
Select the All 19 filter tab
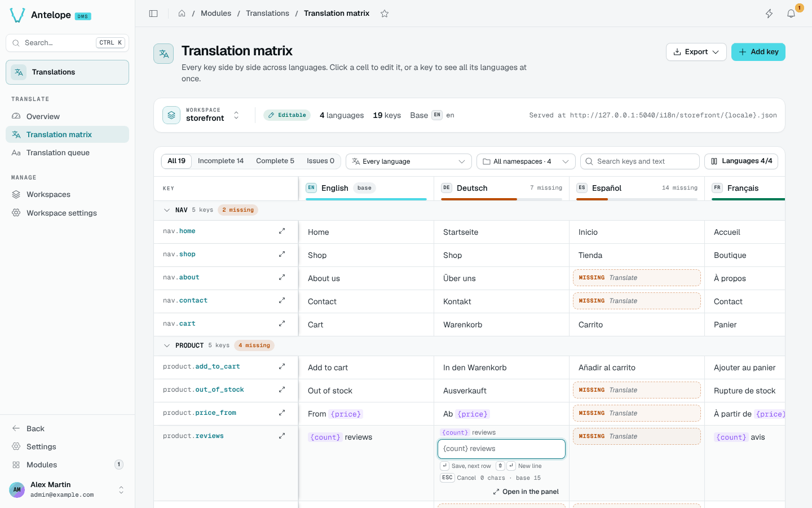[x=176, y=161]
